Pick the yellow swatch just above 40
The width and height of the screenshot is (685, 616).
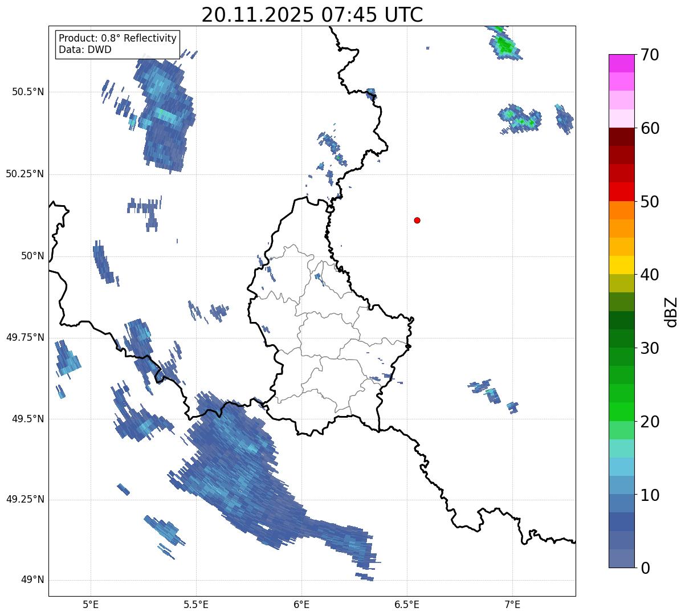pyautogui.click(x=621, y=265)
